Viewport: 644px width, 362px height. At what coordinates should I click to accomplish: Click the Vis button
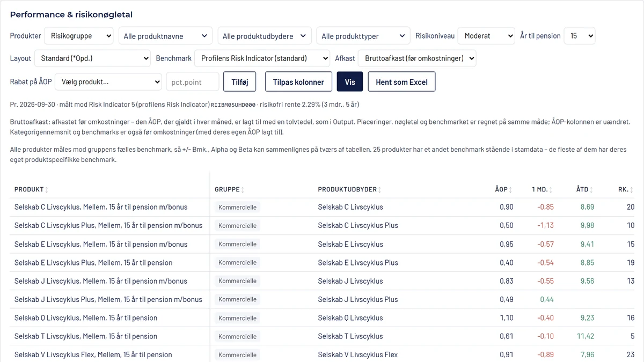coord(350,82)
